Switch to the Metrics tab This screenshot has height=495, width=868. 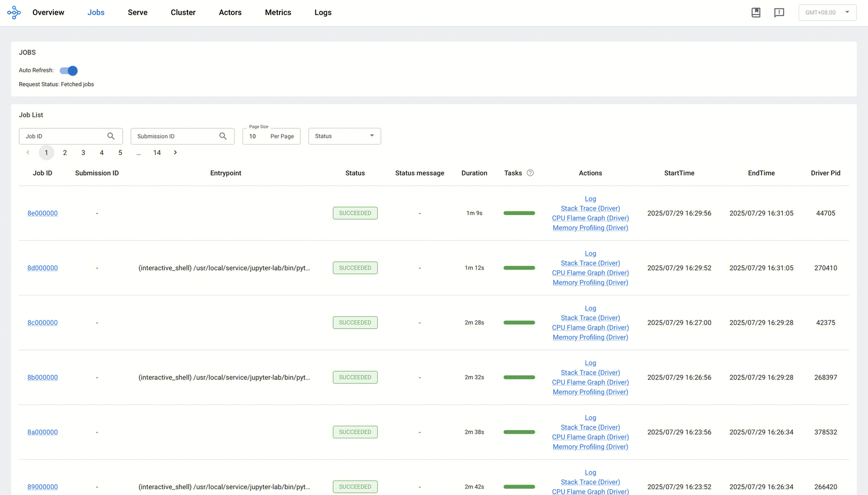point(278,12)
